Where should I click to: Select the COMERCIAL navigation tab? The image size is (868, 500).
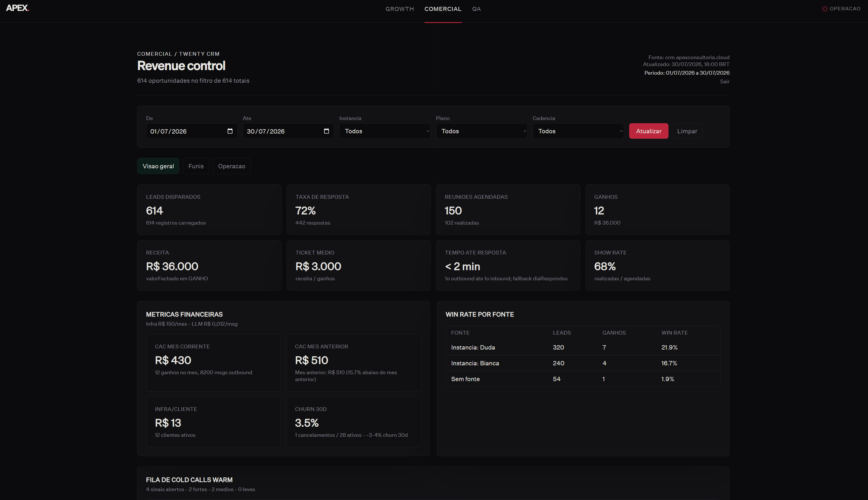[443, 9]
